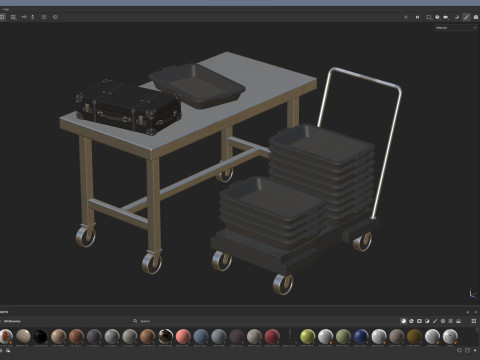Viewport: 480px width, 360px height.
Task: Filter assets by smart masks square icon
Action: coord(419,321)
